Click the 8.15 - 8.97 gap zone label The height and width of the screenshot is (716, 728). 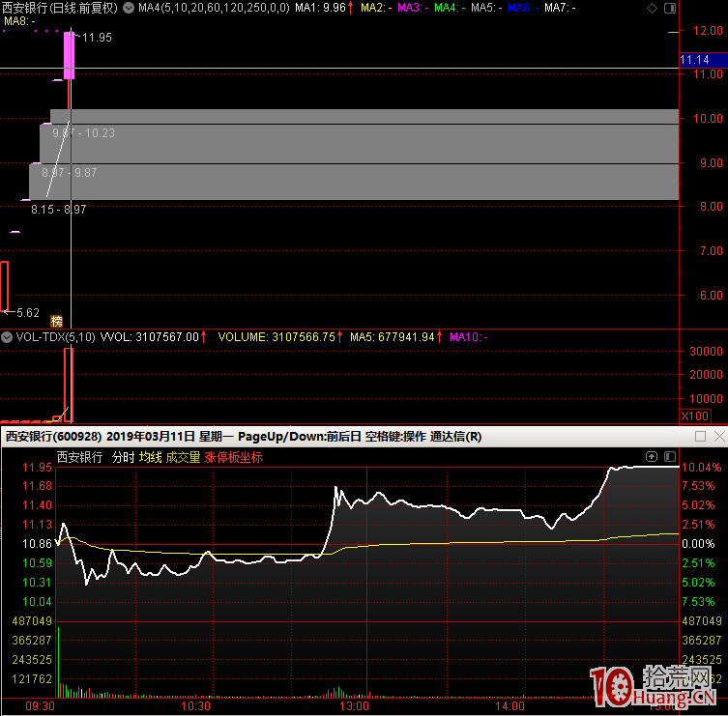point(59,210)
